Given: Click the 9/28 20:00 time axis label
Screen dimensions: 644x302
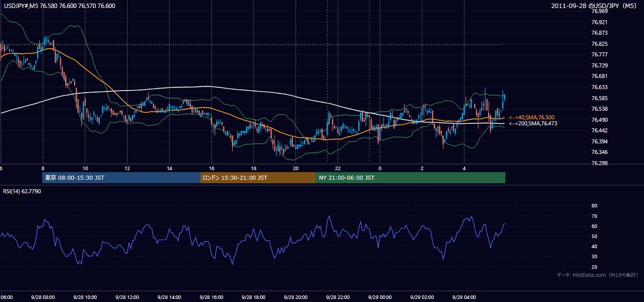Looking at the screenshot, I should 295,297.
